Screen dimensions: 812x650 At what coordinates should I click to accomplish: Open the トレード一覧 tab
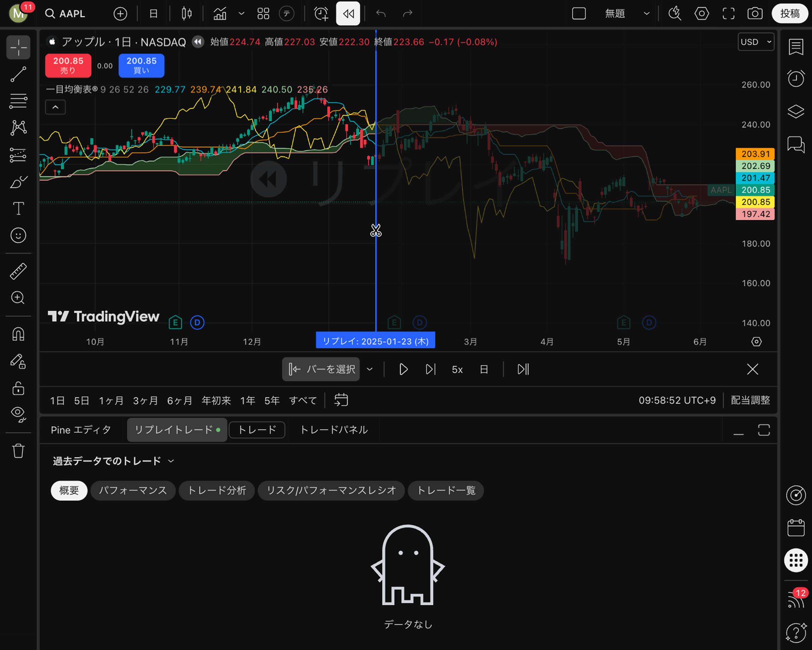[446, 490]
